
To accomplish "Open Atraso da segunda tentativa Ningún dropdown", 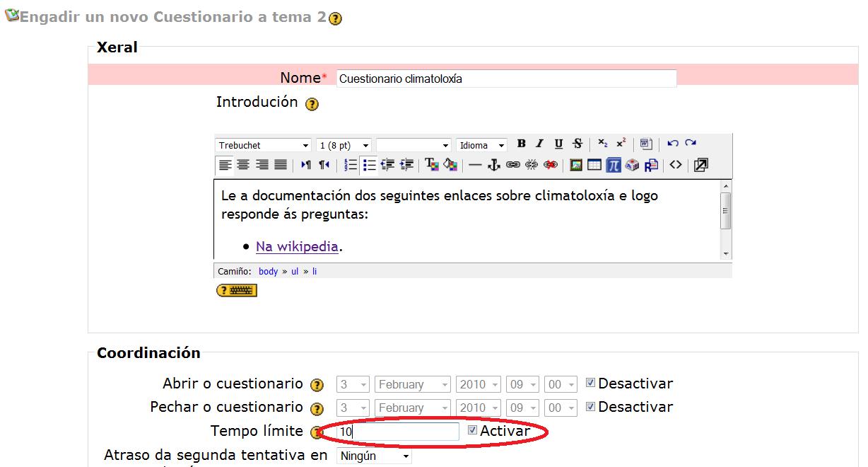I will (374, 456).
